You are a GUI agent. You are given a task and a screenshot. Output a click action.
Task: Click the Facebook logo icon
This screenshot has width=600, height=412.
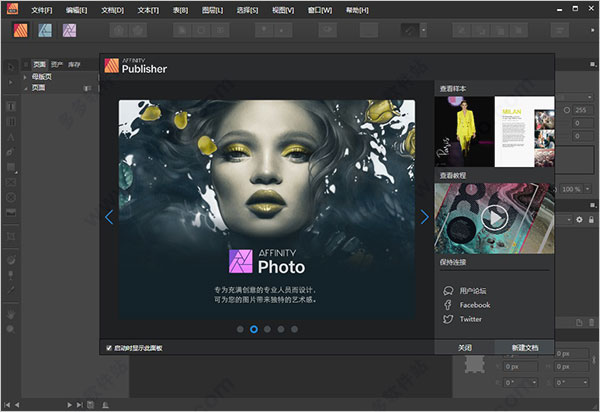click(448, 305)
